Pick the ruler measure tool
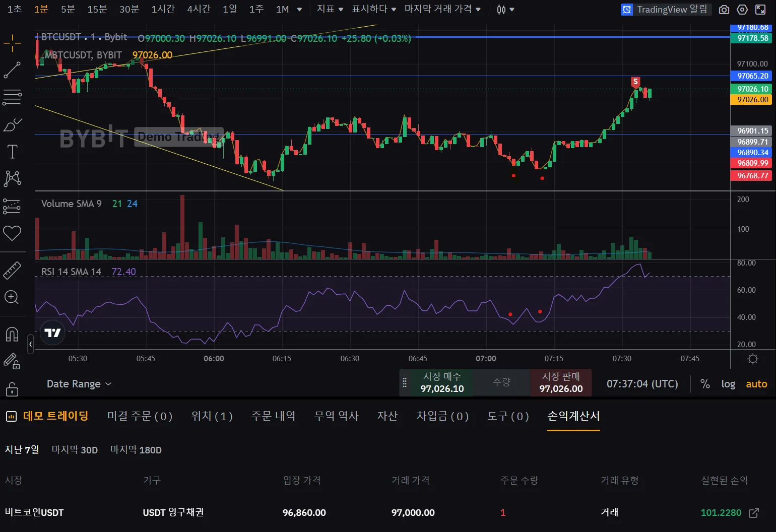 click(13, 271)
